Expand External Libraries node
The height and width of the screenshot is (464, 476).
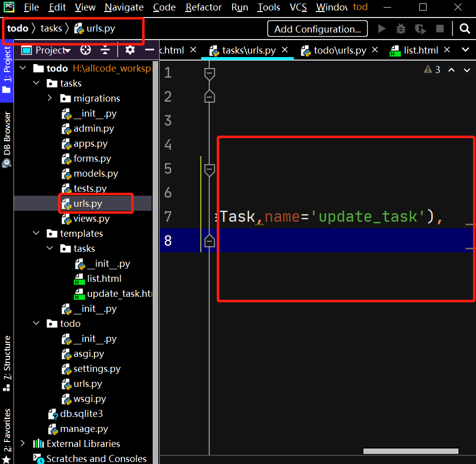[23, 443]
